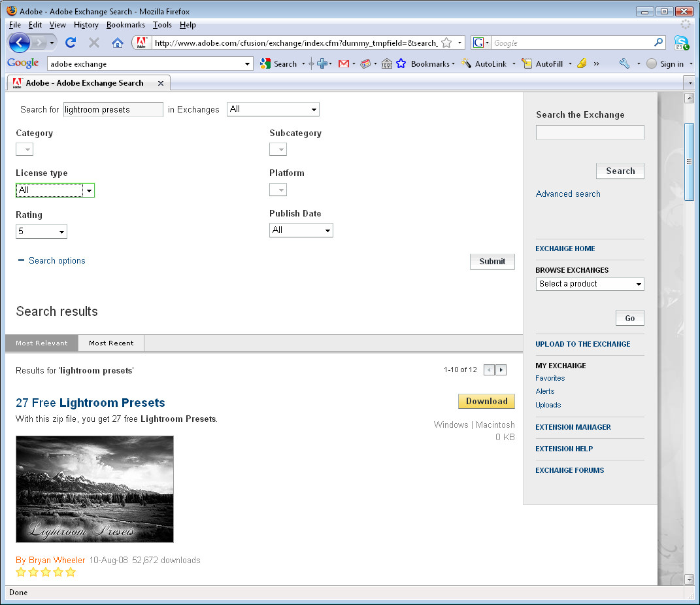
Task: Open the Edit menu
Action: click(x=35, y=25)
